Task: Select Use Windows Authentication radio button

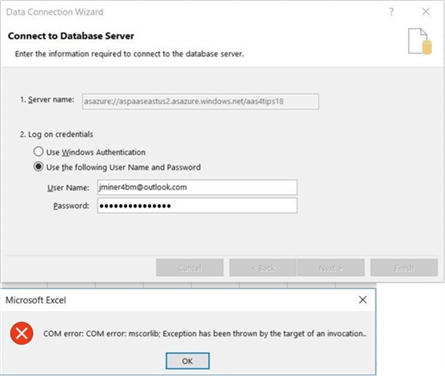Action: pyautogui.click(x=39, y=152)
